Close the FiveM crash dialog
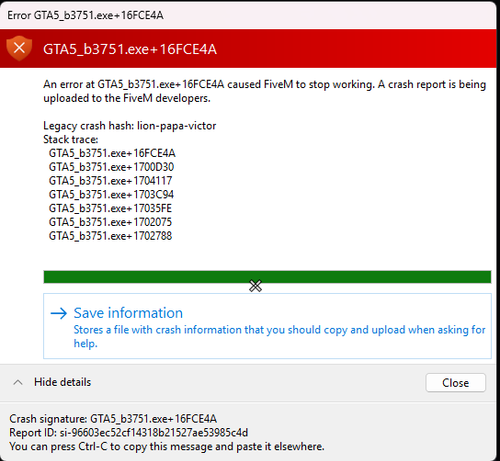The image size is (500, 461). tap(455, 383)
